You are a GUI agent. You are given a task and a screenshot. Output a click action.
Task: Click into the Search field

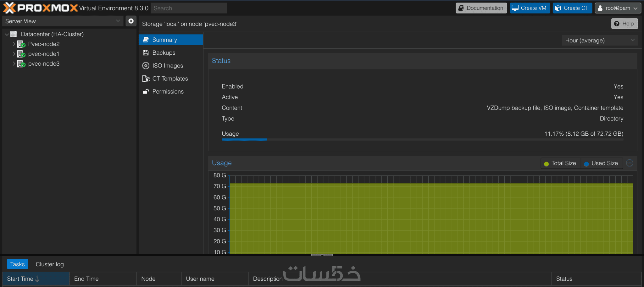[x=189, y=8]
